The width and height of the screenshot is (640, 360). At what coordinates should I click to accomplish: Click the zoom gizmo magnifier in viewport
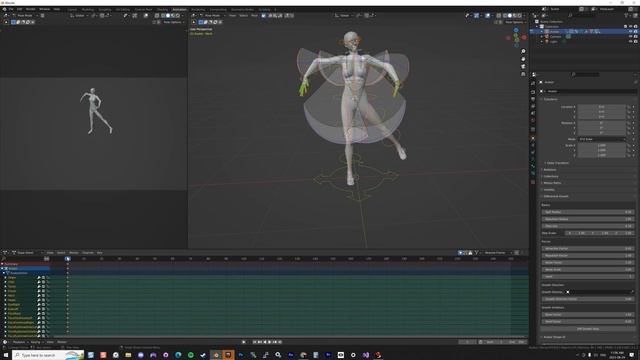(x=523, y=51)
